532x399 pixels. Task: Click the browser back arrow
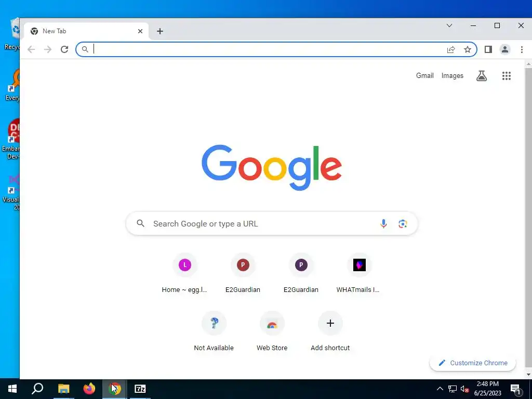pyautogui.click(x=31, y=49)
